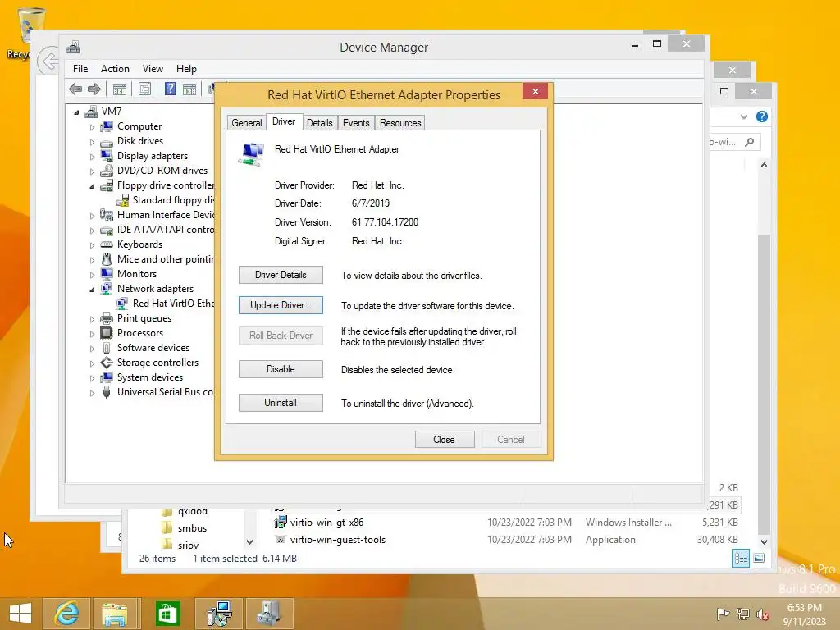Select virtio-win-gt-x86 file in Explorer window
The height and width of the screenshot is (630, 840).
point(326,523)
